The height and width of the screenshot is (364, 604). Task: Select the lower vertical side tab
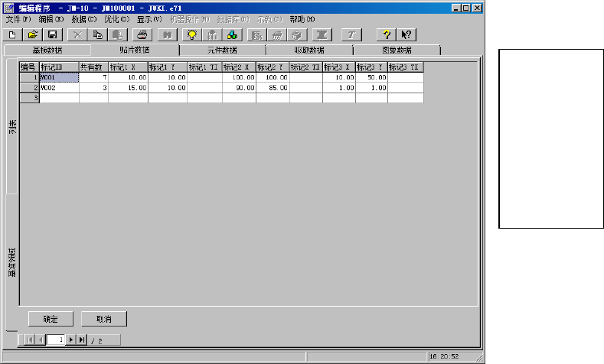coord(12,262)
